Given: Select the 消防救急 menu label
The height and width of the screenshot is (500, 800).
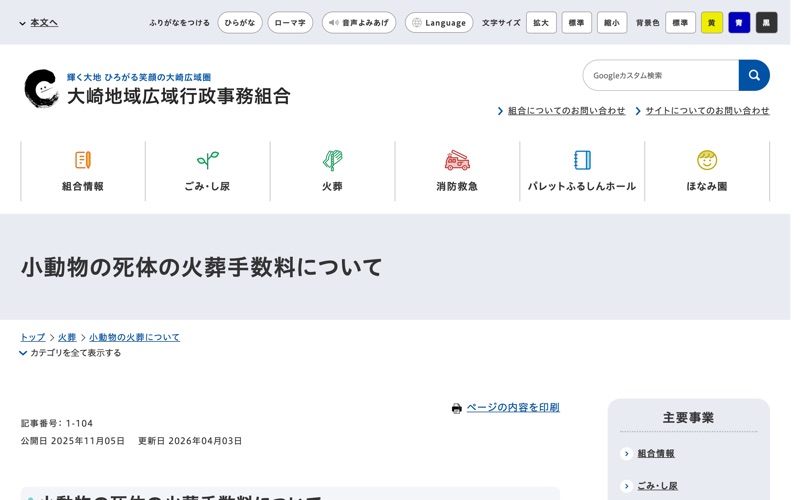Looking at the screenshot, I should (x=457, y=187).
